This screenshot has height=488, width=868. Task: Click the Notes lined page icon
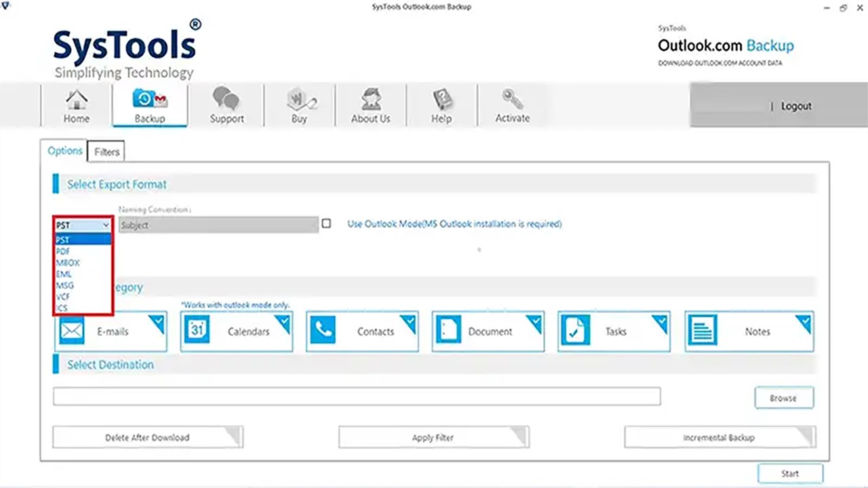click(703, 331)
